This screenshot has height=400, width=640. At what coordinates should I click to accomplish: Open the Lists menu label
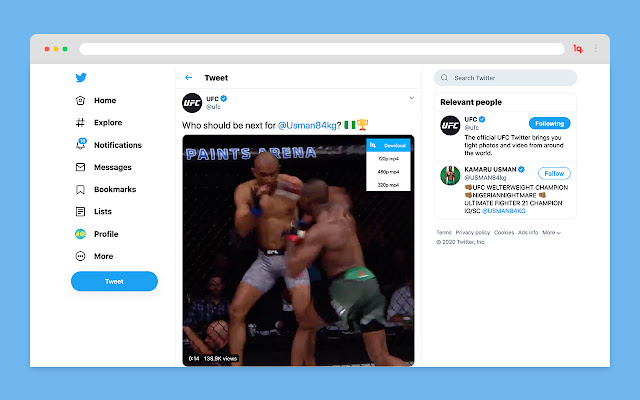point(103,211)
